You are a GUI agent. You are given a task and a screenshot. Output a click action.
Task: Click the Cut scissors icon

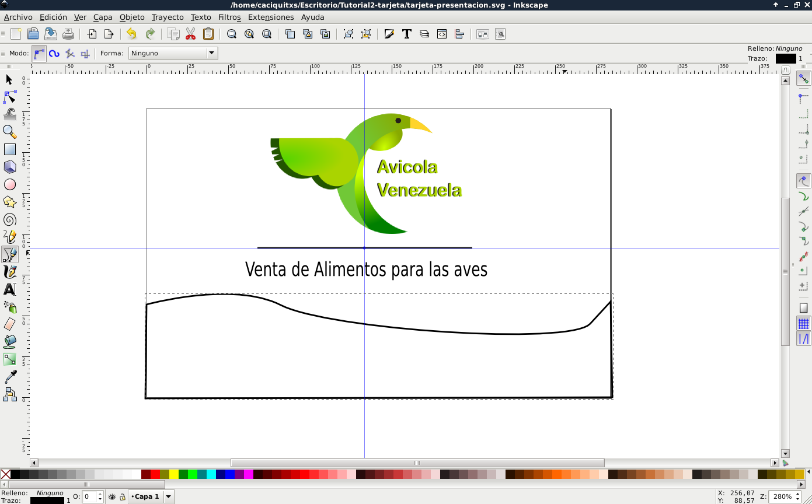point(190,34)
